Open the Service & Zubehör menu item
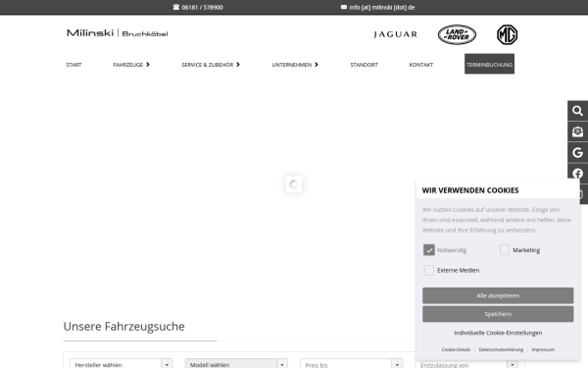This screenshot has width=588, height=368. [208, 65]
